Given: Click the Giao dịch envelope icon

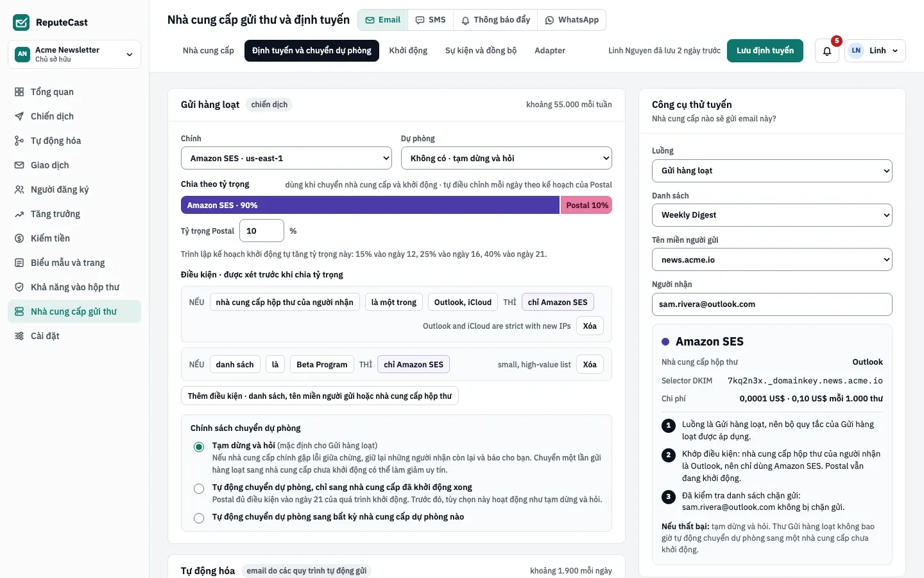Looking at the screenshot, I should click(x=19, y=165).
